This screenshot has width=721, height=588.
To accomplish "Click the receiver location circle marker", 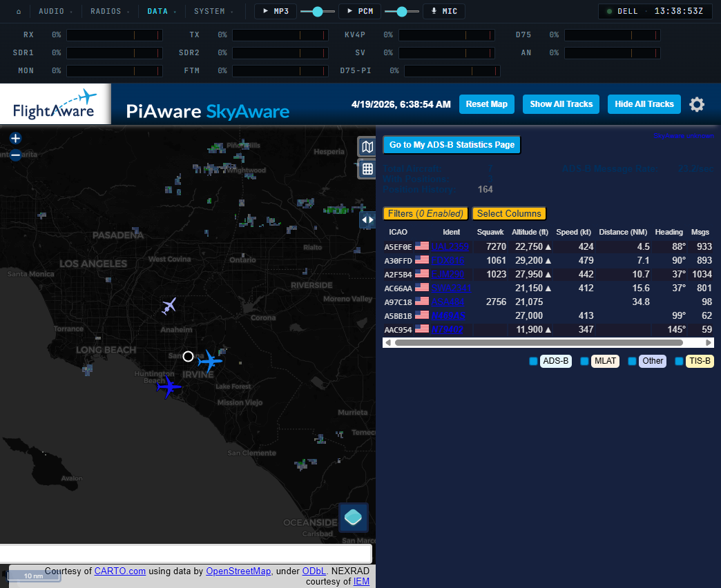I will (x=188, y=356).
